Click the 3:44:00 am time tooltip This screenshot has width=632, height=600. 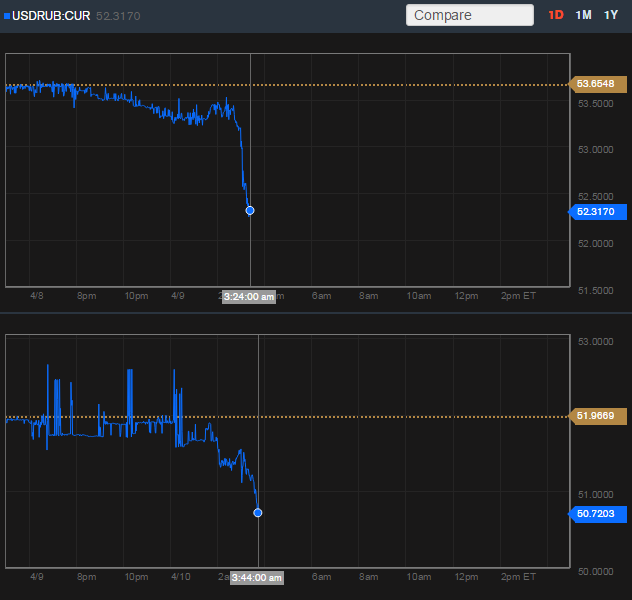tap(257, 578)
